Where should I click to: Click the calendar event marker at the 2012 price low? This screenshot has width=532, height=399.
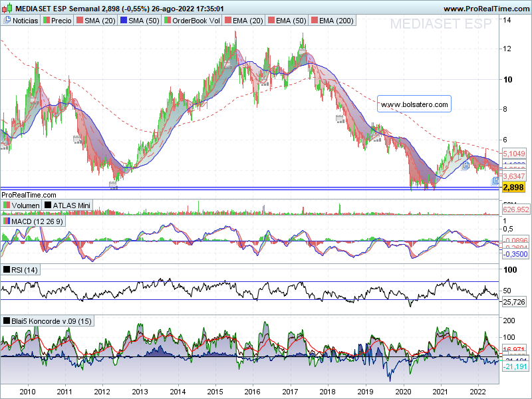coord(113,186)
